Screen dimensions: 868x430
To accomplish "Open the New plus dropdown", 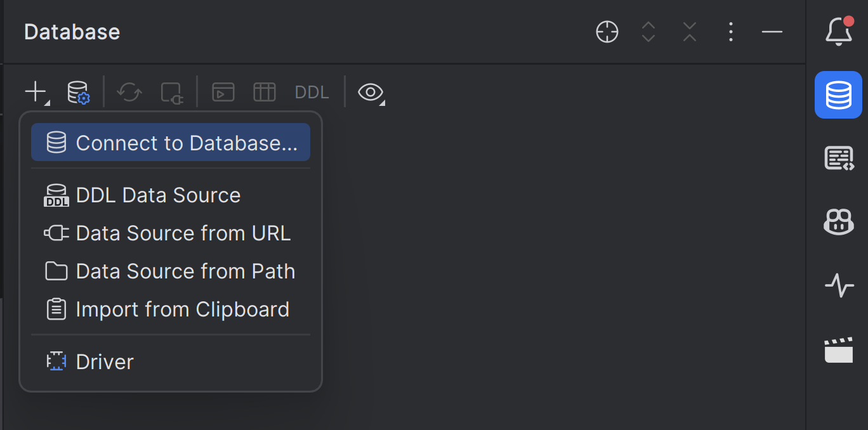I will pyautogui.click(x=36, y=93).
